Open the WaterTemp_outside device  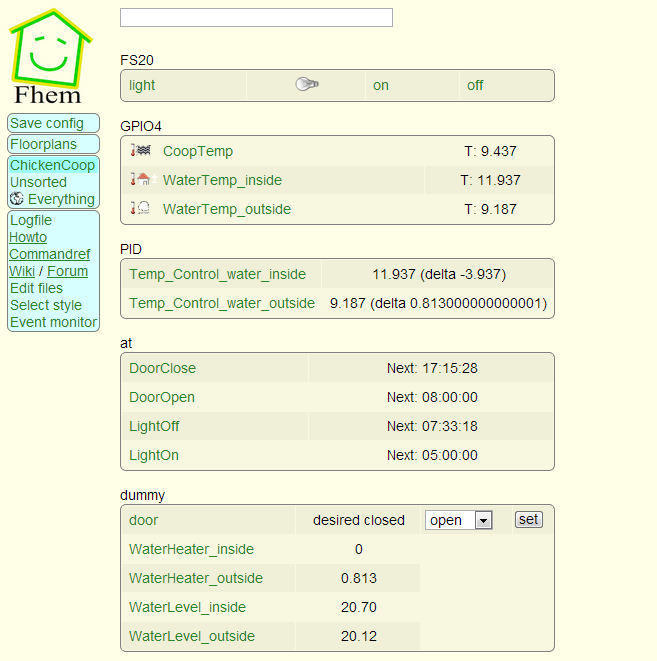(227, 209)
